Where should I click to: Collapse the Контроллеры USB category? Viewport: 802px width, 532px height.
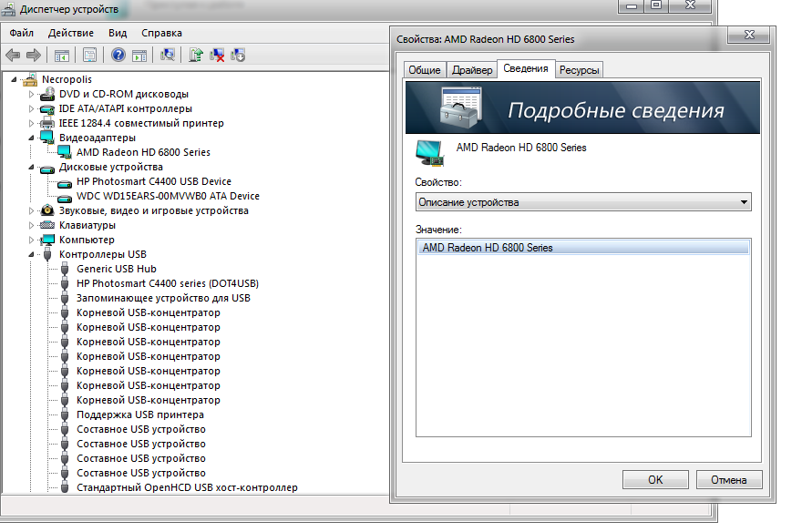[31, 254]
